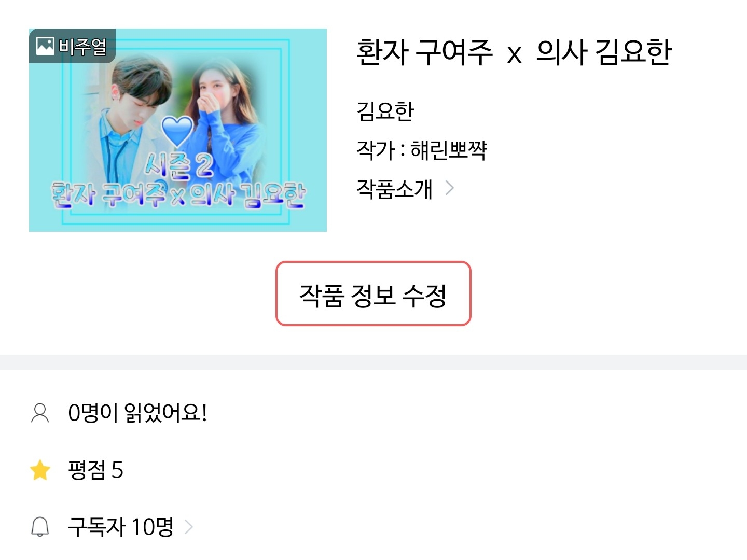Click the picture icon in the 비주얼 badge
This screenshot has width=747, height=560.
[45, 46]
